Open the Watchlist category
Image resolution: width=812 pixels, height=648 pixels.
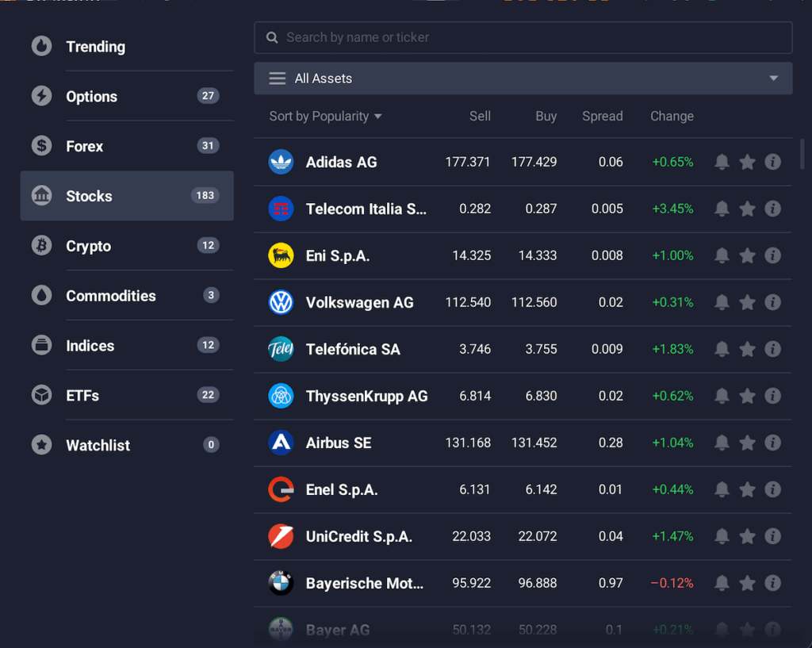point(127,445)
